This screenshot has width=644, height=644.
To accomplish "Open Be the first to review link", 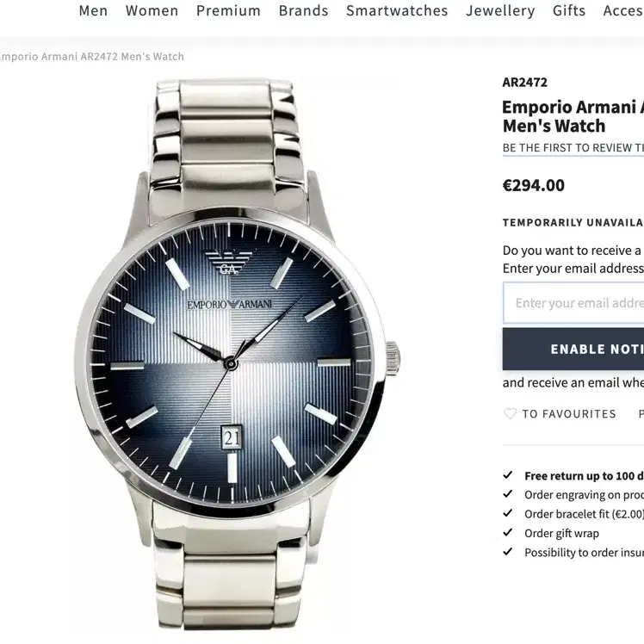I will [573, 147].
